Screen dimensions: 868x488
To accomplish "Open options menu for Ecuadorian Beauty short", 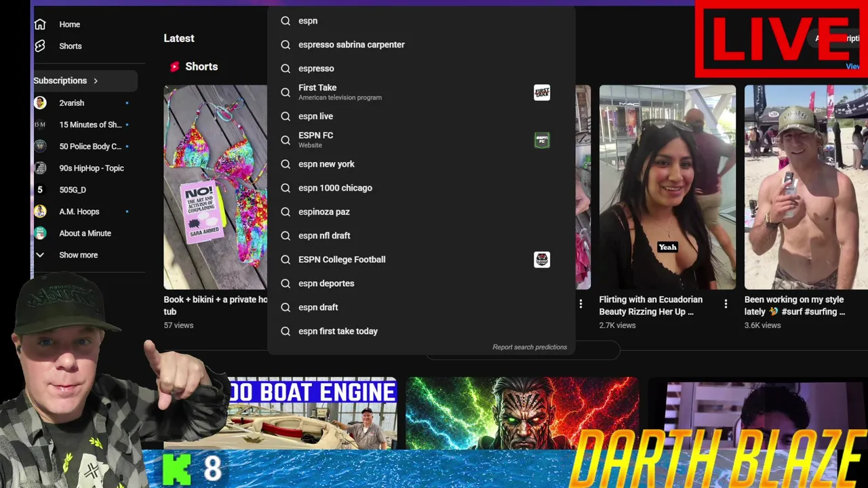I will pyautogui.click(x=726, y=304).
